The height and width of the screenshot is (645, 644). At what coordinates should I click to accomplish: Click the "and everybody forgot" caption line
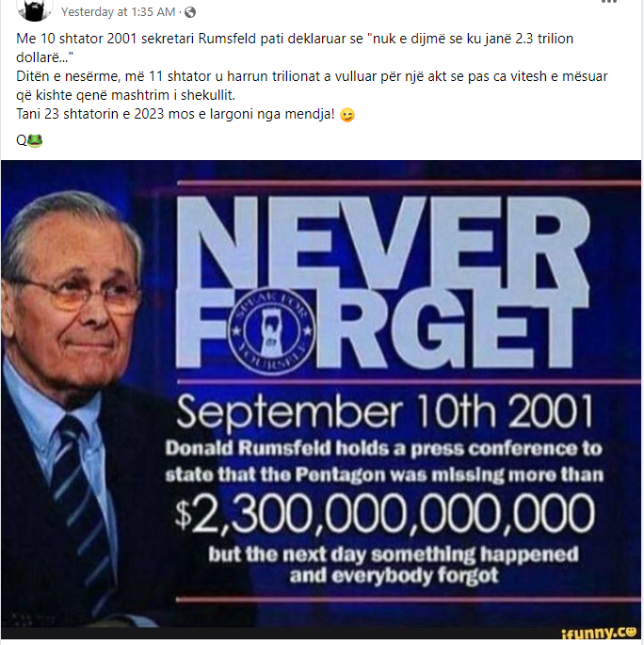(394, 575)
